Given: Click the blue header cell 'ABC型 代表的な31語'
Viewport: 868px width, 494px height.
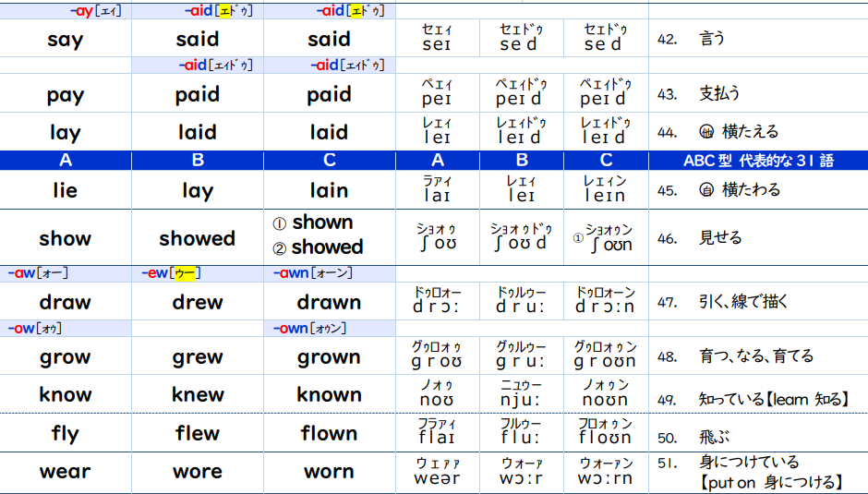Looking at the screenshot, I should coord(758,160).
